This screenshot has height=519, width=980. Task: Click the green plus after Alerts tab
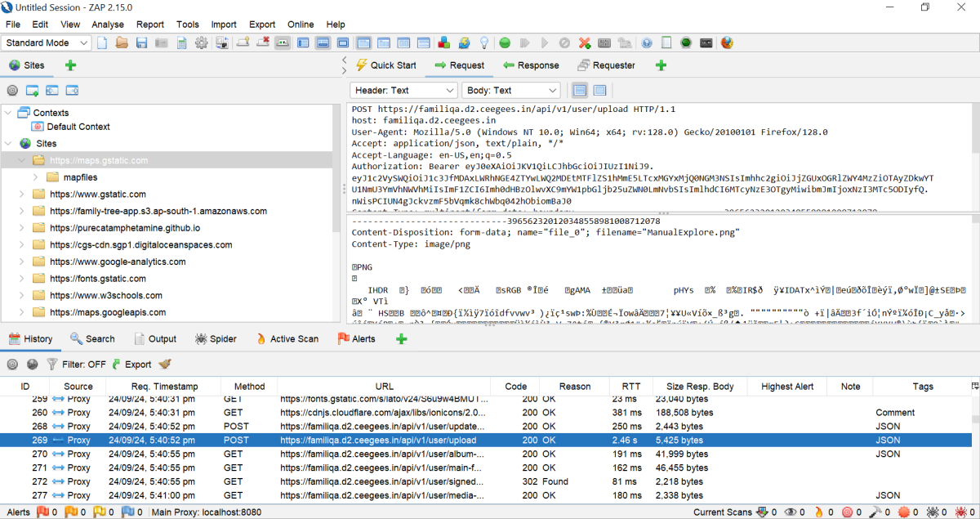(401, 338)
